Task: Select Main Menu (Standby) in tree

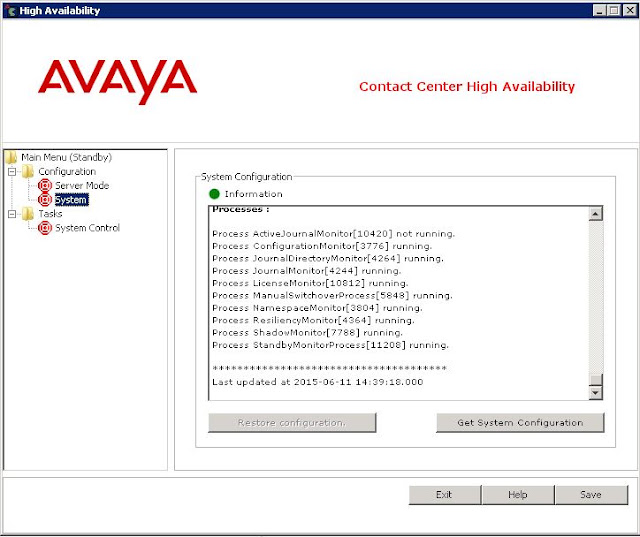Action: pos(67,158)
